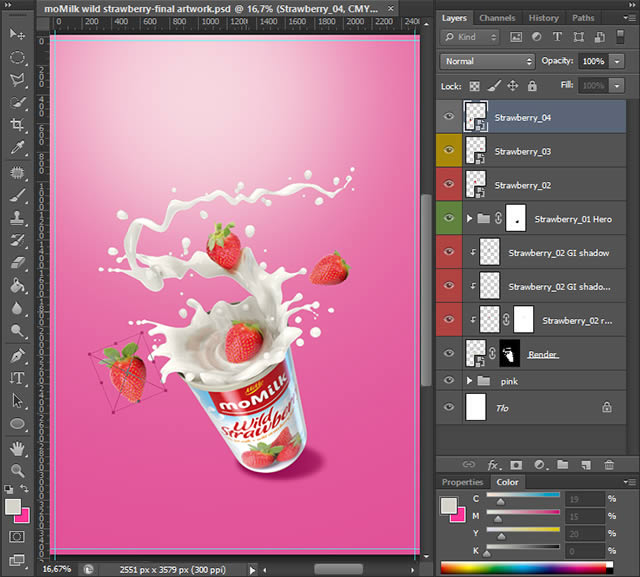Viewport: 640px width, 577px height.
Task: Select the Eraser tool
Action: [x=17, y=262]
